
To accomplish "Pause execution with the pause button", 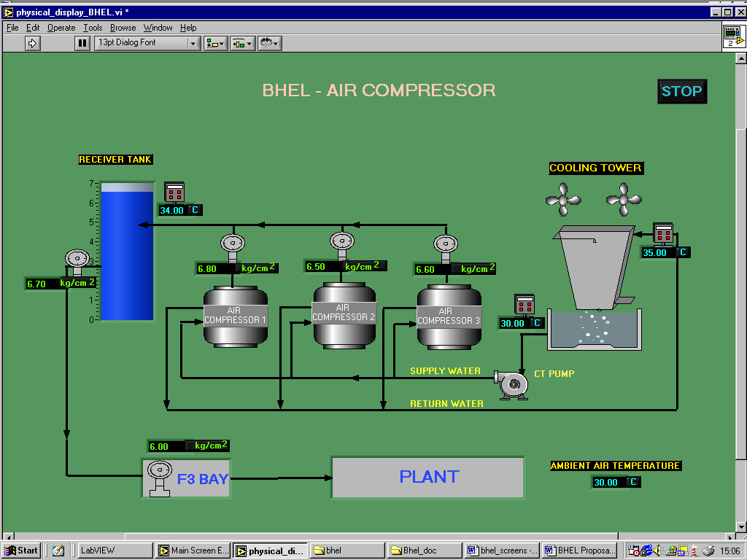I will coord(82,43).
